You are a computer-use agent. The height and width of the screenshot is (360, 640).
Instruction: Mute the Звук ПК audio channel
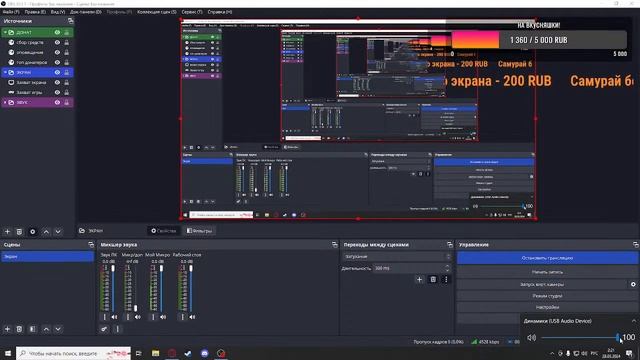click(x=114, y=317)
